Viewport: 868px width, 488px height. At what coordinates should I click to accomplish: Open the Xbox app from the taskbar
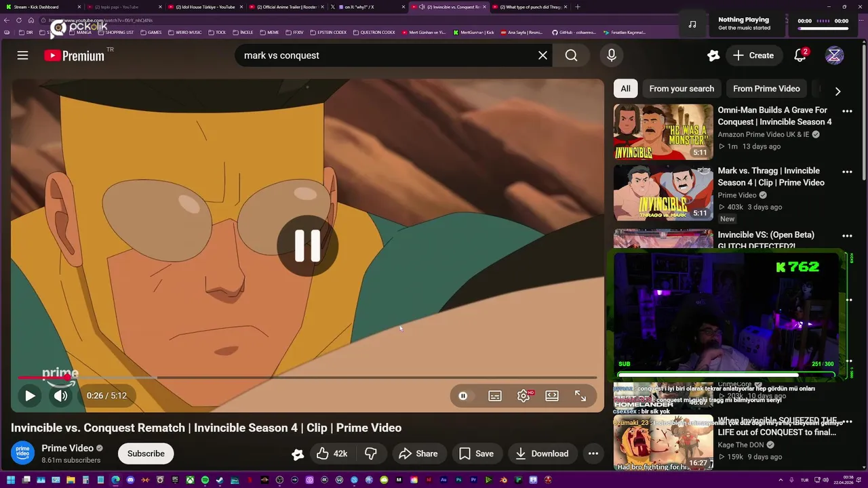(x=190, y=480)
